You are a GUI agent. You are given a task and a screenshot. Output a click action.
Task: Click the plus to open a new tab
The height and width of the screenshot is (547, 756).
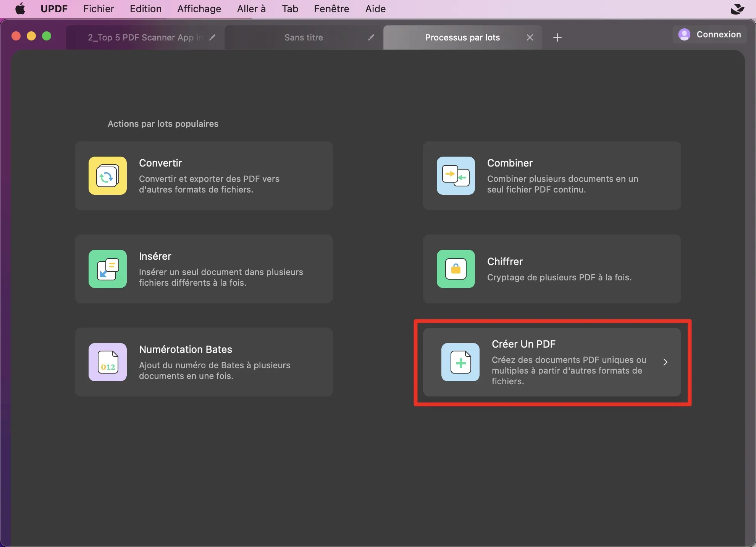coord(557,37)
